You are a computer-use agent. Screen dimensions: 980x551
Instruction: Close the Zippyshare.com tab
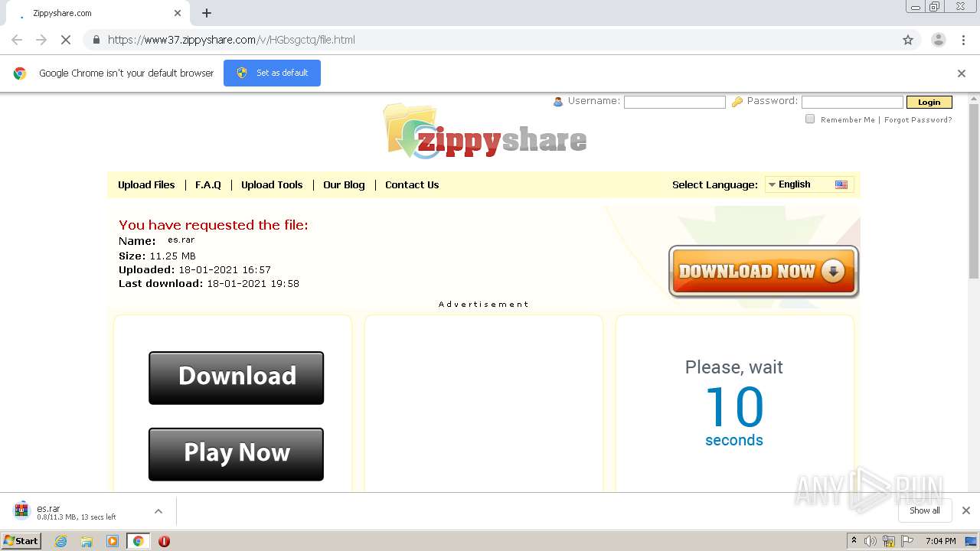[178, 13]
